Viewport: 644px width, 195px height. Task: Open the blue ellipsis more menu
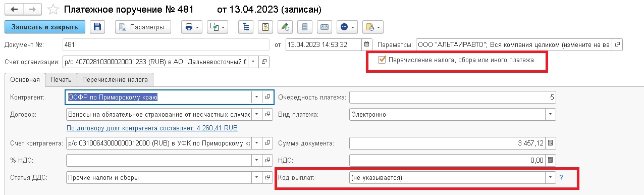[347, 27]
